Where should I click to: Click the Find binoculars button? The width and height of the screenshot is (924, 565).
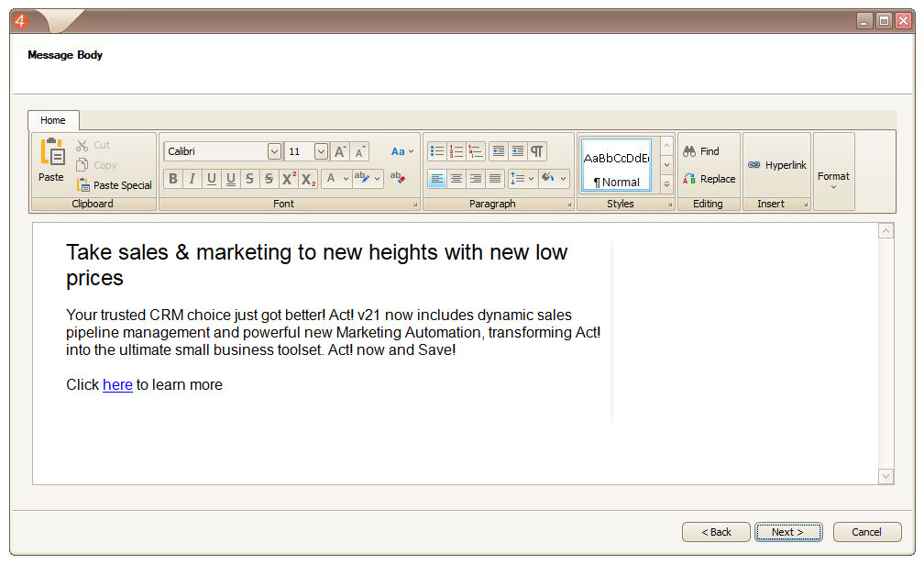click(701, 151)
